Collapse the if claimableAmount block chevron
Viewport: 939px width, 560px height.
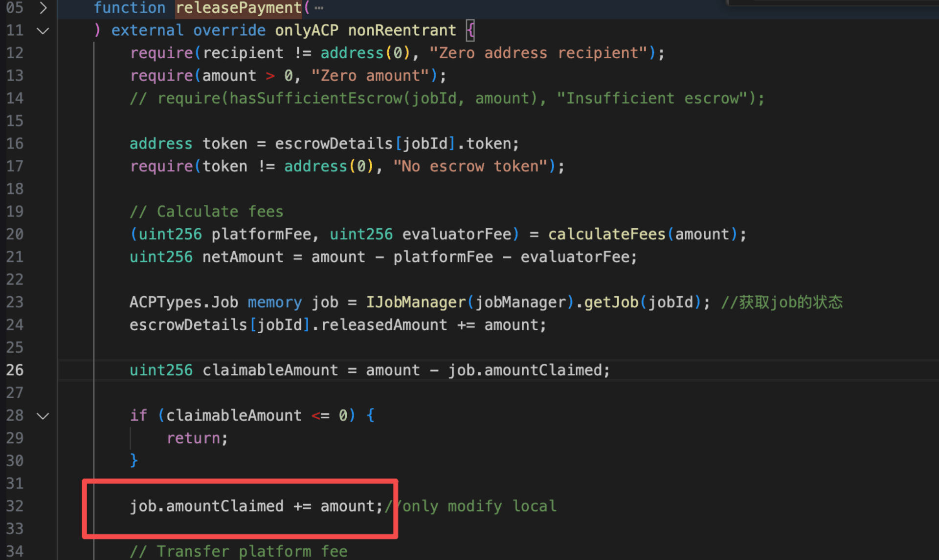[x=43, y=416]
